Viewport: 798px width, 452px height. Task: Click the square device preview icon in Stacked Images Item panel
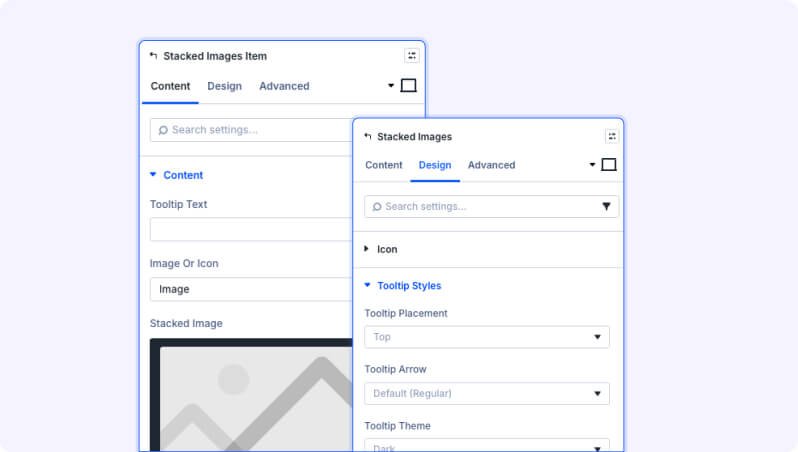tap(408, 86)
